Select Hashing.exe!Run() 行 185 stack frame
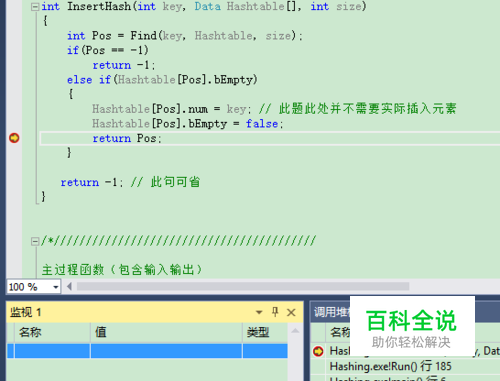The image size is (500, 381). [390, 366]
